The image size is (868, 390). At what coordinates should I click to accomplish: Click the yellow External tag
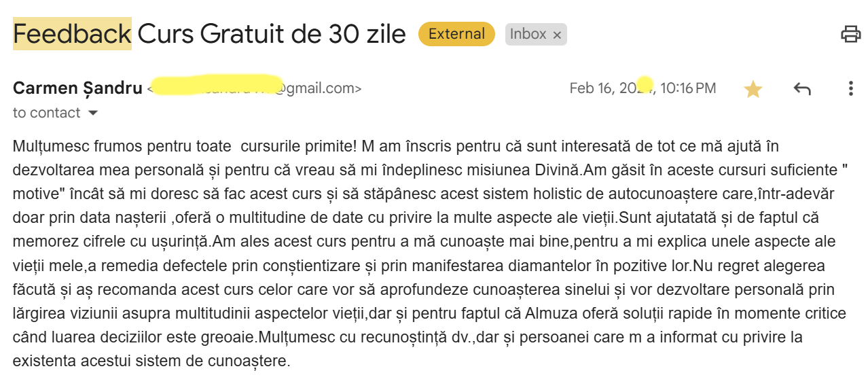point(456,34)
